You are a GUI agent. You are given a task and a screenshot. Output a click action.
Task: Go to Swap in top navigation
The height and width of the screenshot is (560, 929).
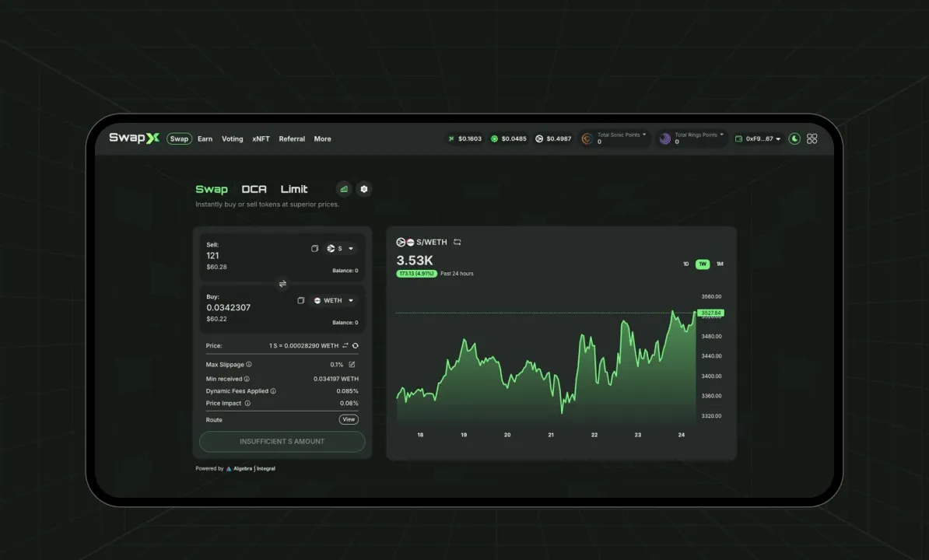coord(179,139)
